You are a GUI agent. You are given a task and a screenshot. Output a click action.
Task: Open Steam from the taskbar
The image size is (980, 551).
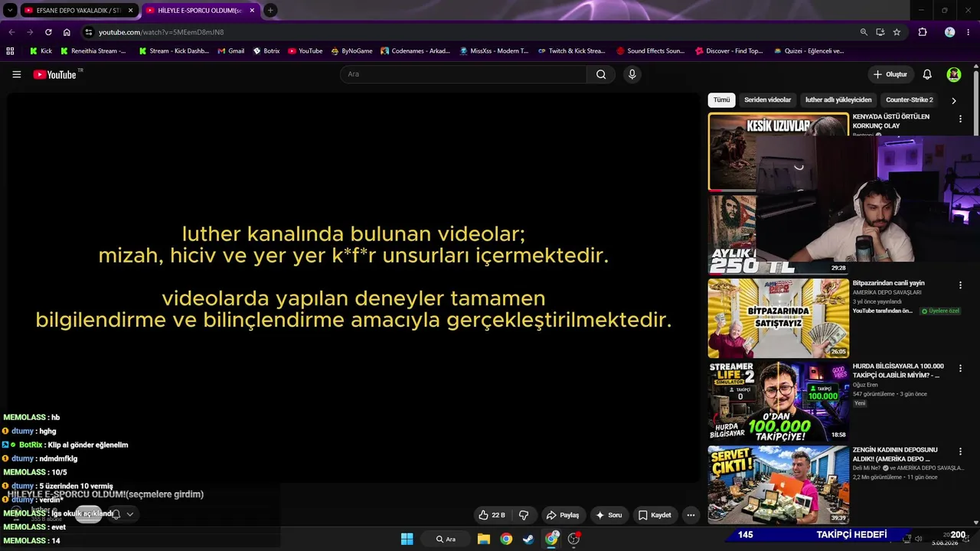point(528,539)
